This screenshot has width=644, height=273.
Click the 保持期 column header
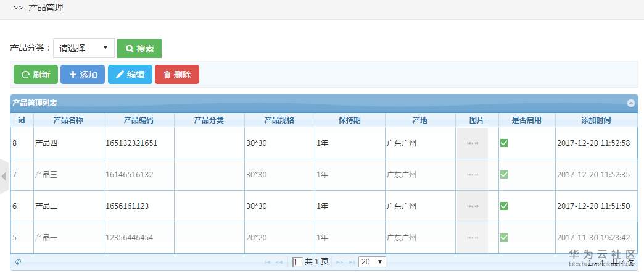[x=350, y=120]
